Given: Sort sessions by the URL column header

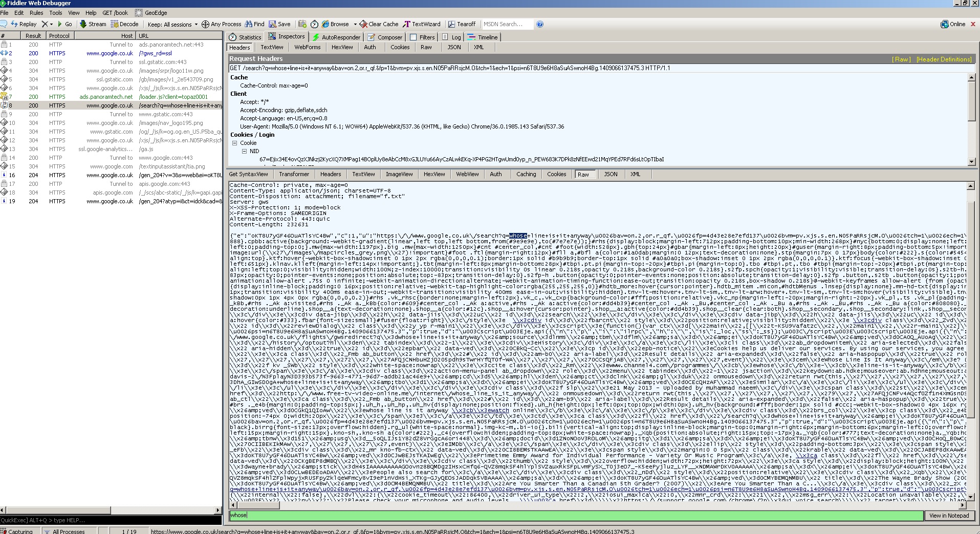Looking at the screenshot, I should coord(179,36).
